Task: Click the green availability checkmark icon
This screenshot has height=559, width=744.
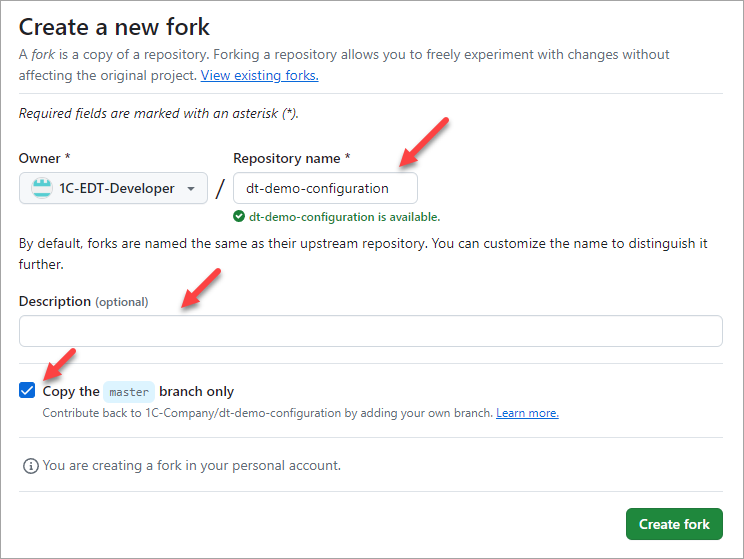Action: pyautogui.click(x=239, y=216)
